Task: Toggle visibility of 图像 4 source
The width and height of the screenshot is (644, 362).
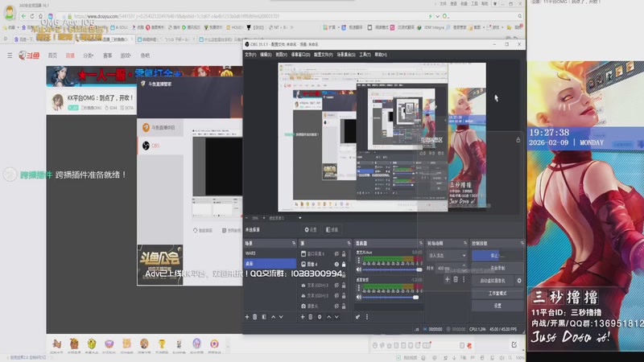Action: point(336,264)
